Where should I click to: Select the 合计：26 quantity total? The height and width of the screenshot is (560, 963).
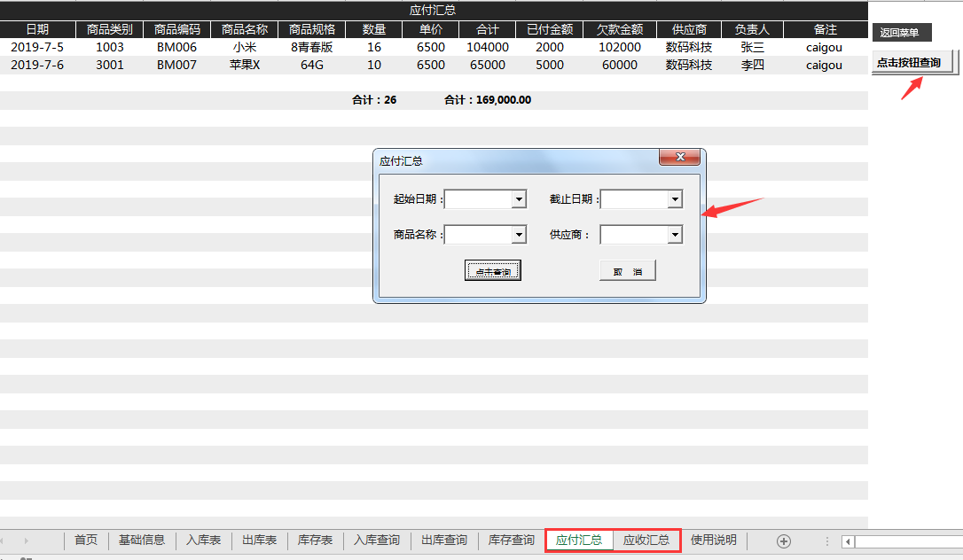pyautogui.click(x=374, y=100)
